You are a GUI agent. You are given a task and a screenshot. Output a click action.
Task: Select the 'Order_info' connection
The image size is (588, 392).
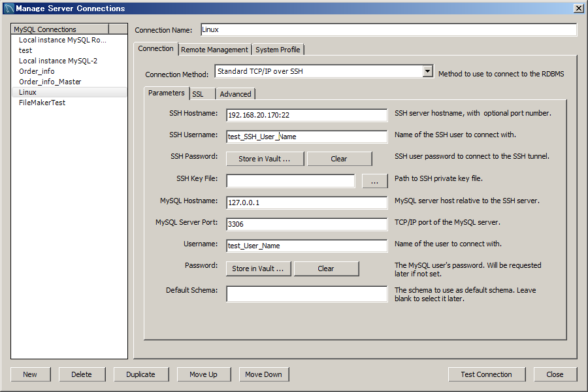(x=69, y=71)
